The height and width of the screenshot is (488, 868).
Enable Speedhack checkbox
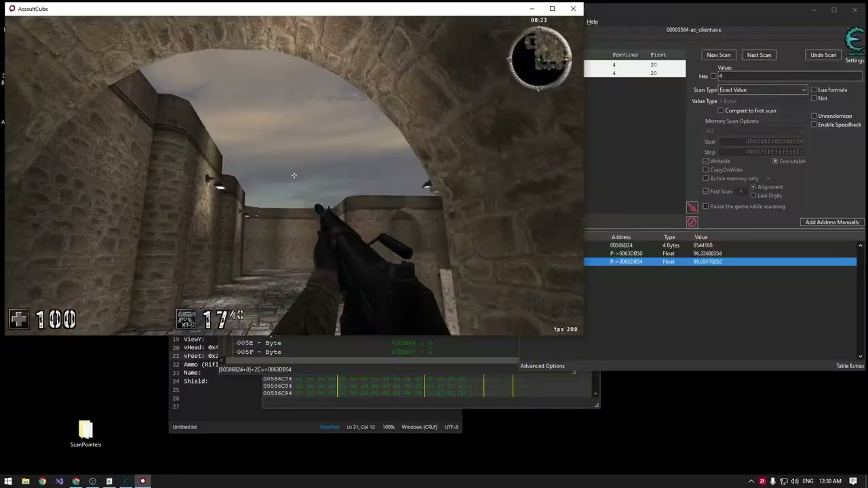pyautogui.click(x=814, y=125)
